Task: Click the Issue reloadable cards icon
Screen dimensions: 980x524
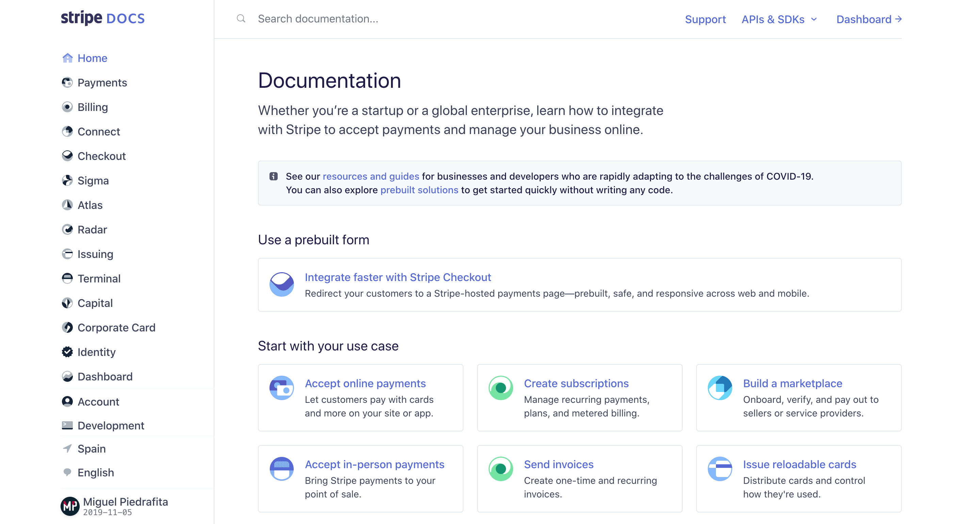Action: point(720,469)
